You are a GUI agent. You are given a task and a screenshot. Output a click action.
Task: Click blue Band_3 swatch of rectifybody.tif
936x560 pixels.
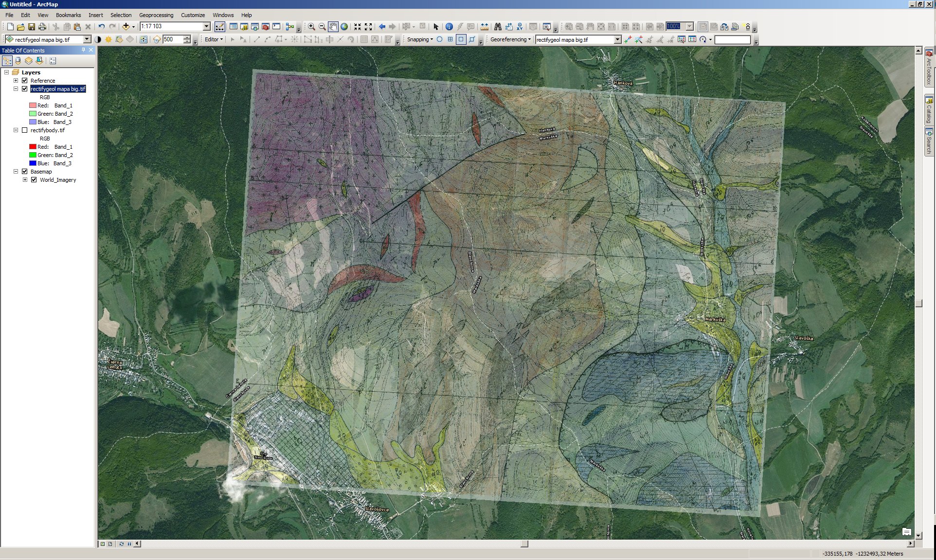click(33, 163)
